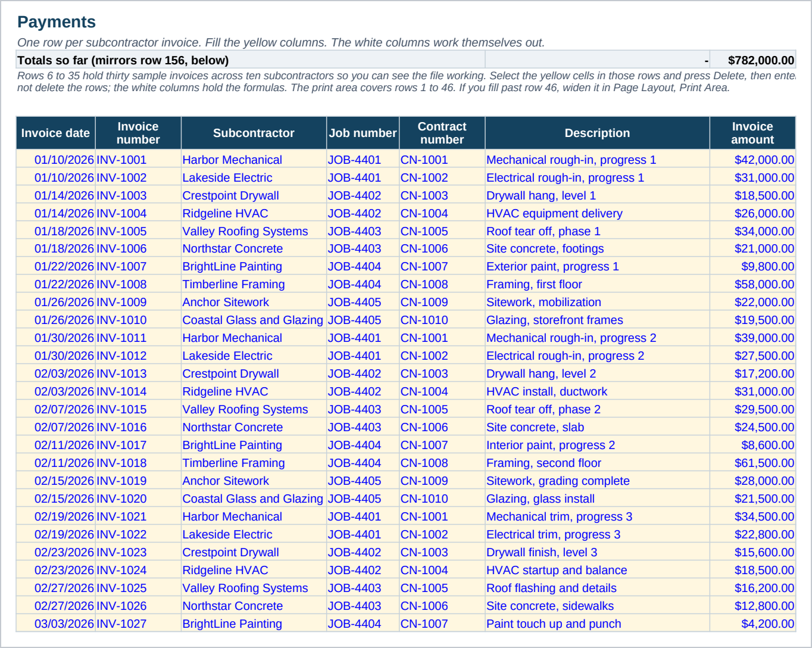812x648 pixels.
Task: Select the Payments sheet title
Action: (57, 22)
